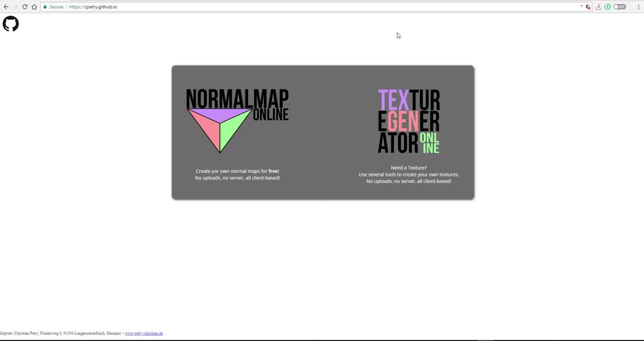This screenshot has height=341, width=644.
Task: Click the browser home icon
Action: [x=34, y=7]
